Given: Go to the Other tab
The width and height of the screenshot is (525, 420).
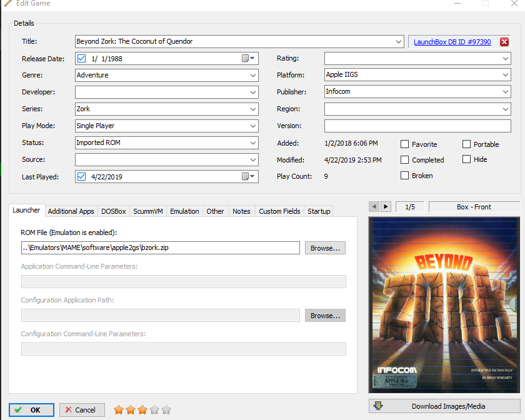Looking at the screenshot, I should tap(215, 211).
